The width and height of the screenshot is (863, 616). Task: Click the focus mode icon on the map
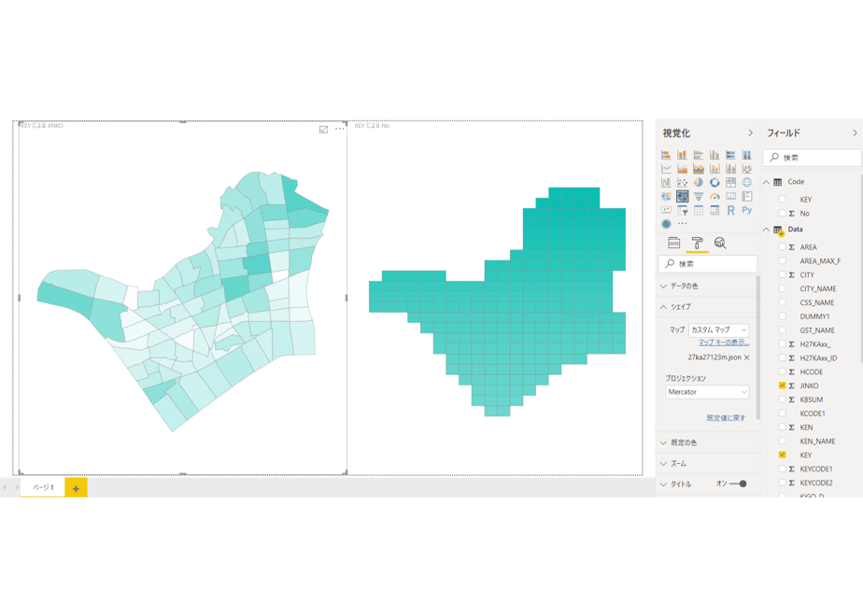323,129
